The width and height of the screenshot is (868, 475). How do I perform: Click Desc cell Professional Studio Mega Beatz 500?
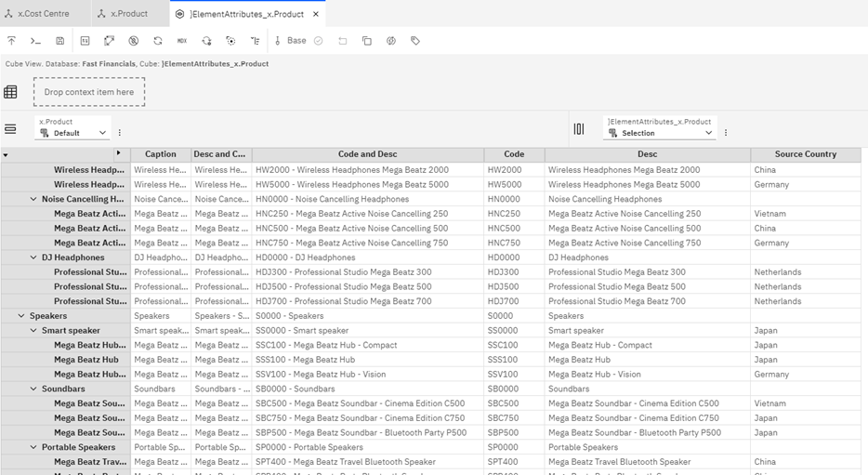pyautogui.click(x=648, y=287)
